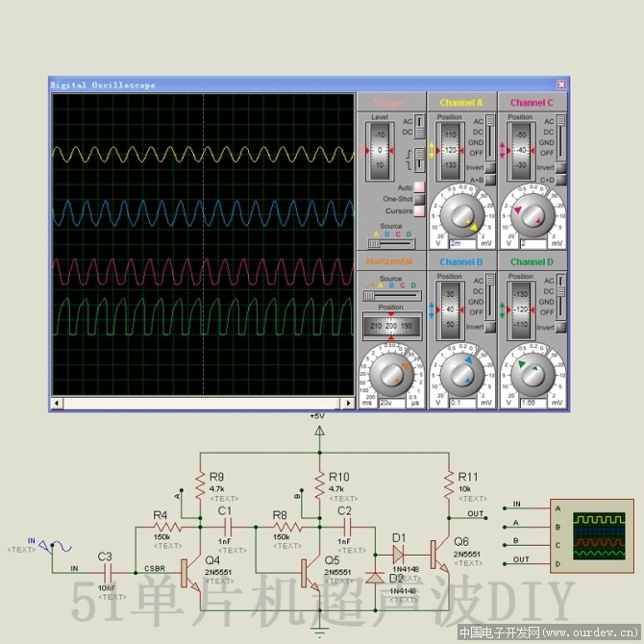Toggle the trigger Auto button
The image size is (644, 644).
pyautogui.click(x=419, y=187)
